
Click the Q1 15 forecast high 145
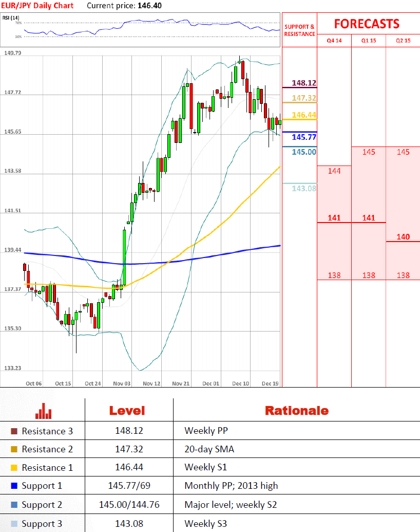click(369, 152)
